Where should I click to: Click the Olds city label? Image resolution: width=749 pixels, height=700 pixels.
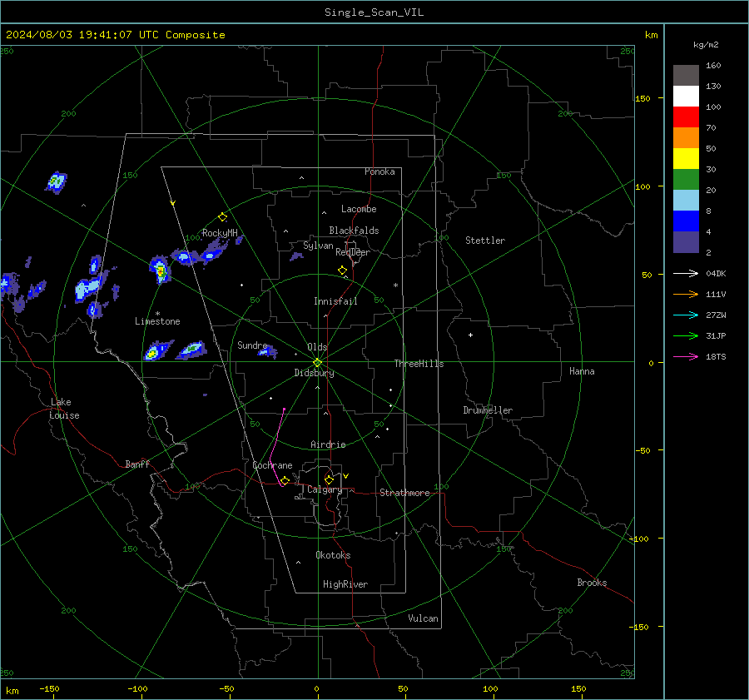click(317, 347)
